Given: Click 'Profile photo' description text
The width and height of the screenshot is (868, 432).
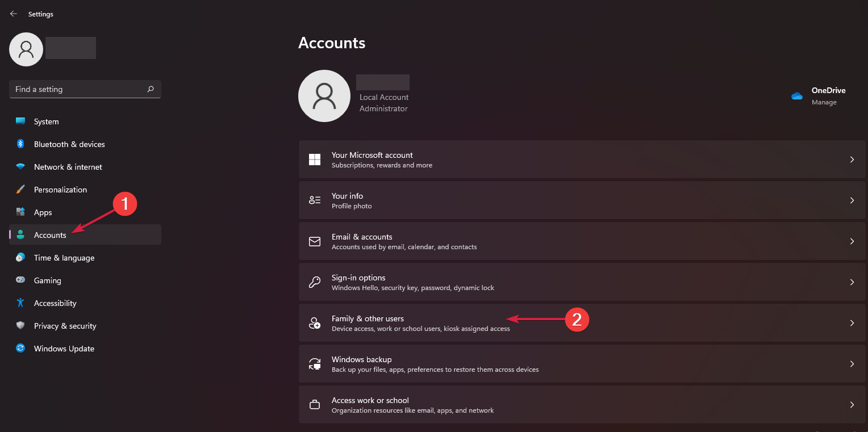Looking at the screenshot, I should 352,206.
